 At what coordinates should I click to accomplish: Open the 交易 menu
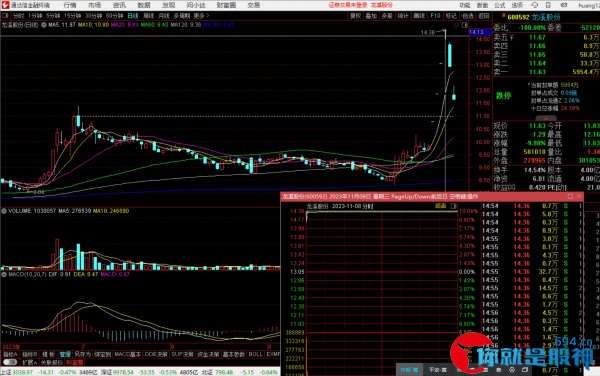[x=254, y=5]
